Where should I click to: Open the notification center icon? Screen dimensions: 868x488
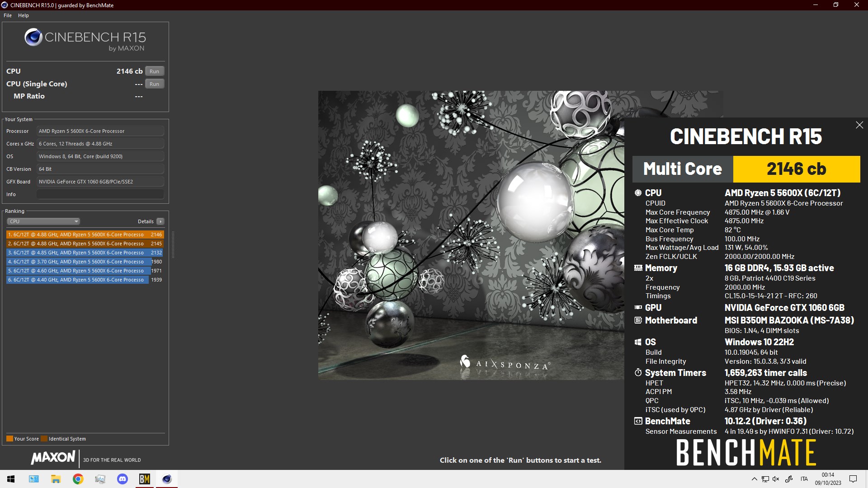(x=853, y=479)
